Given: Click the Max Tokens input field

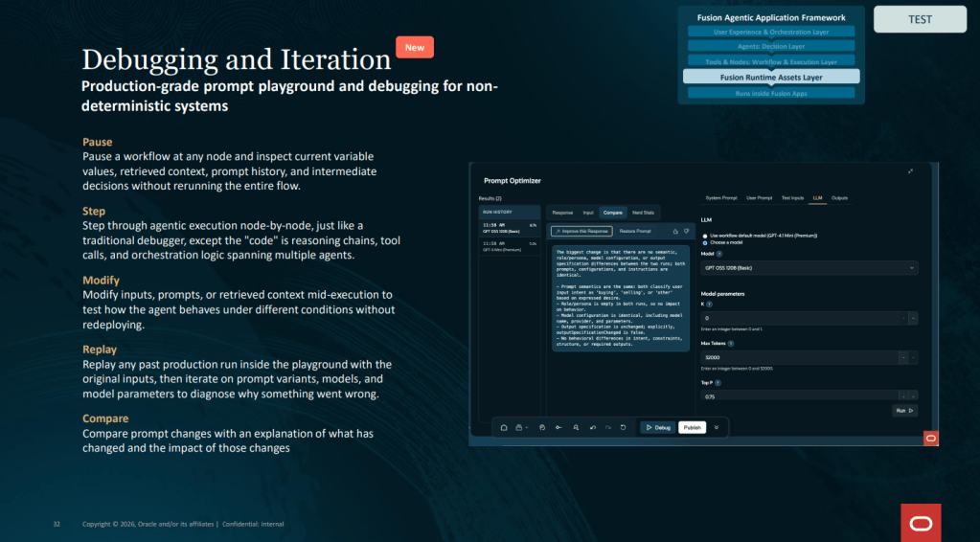Looking at the screenshot, I should point(799,358).
